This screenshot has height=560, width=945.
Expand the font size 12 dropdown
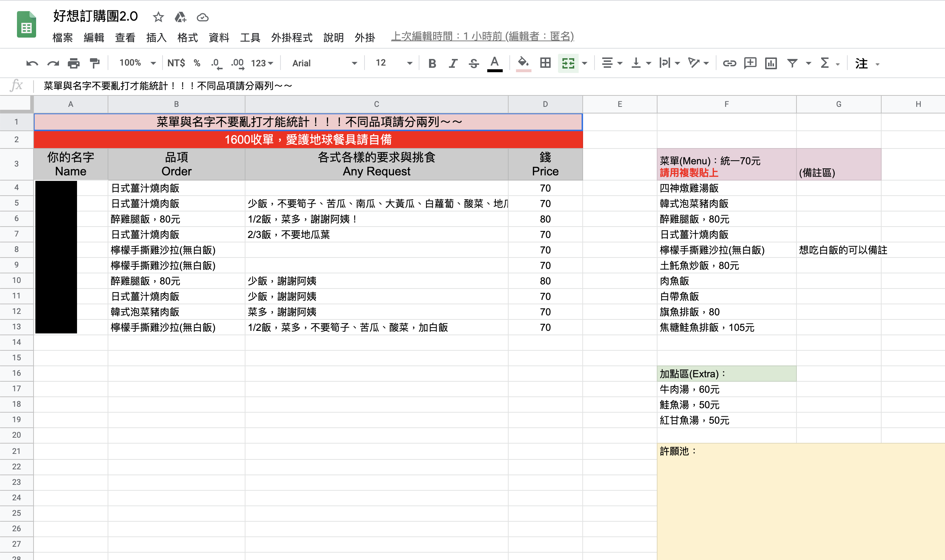pyautogui.click(x=393, y=63)
